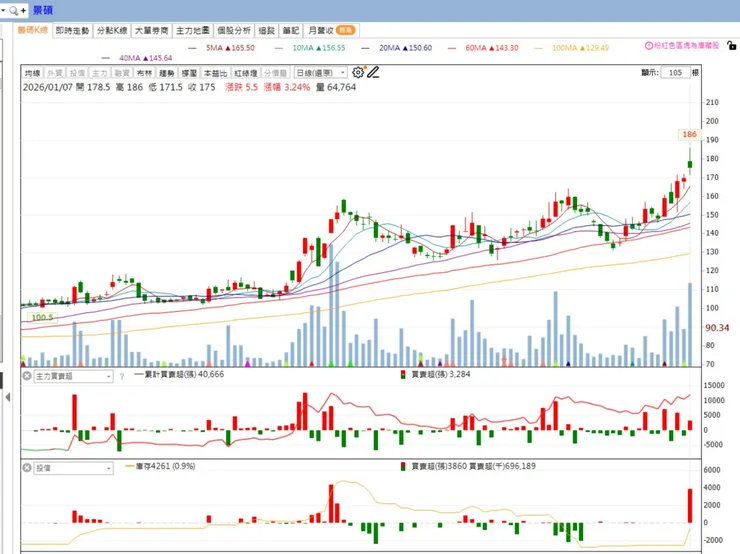The width and height of the screenshot is (740, 554).
Task: Select the drawing pen tool icon
Action: point(373,72)
